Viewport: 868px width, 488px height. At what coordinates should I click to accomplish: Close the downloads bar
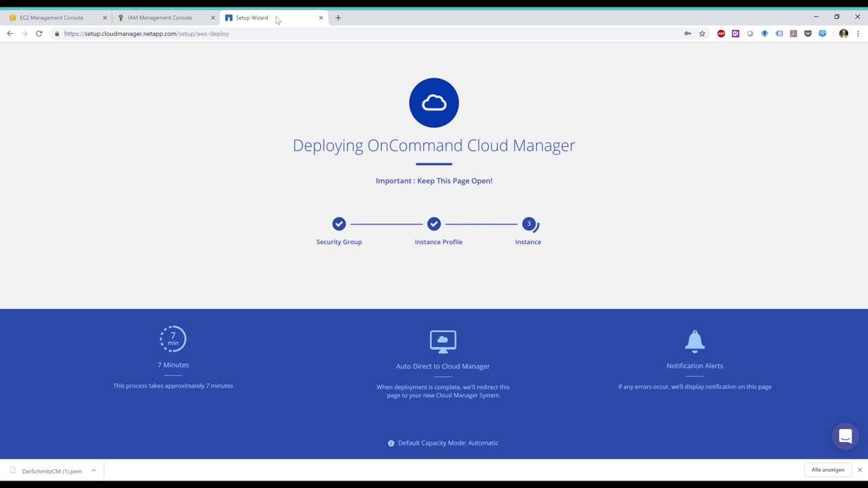tap(859, 470)
